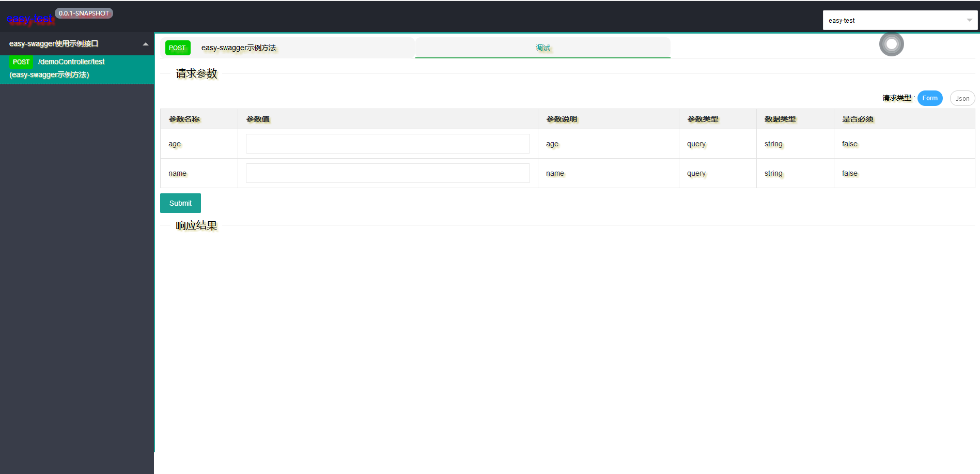The width and height of the screenshot is (980, 474).
Task: Click the 响应结果 section title
Action: point(196,225)
